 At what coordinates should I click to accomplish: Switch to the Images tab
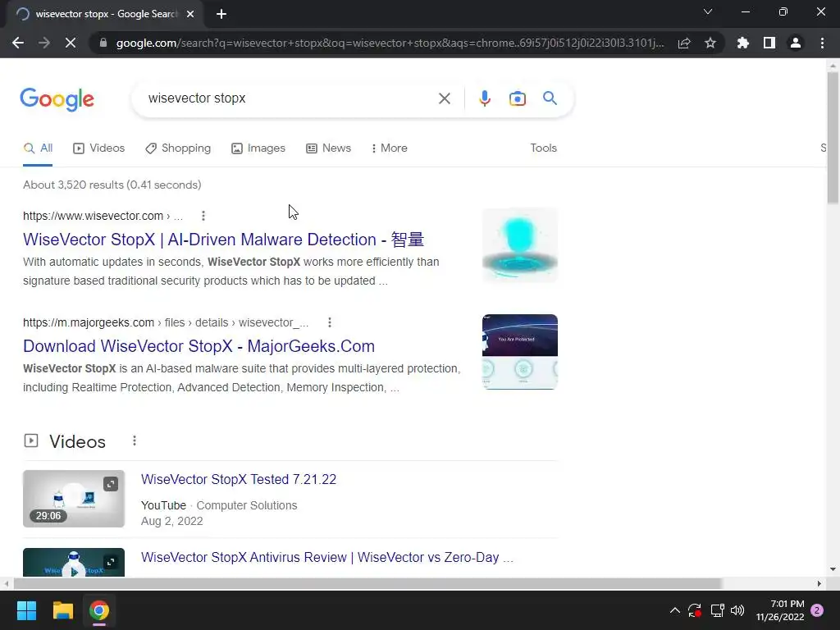pos(258,148)
